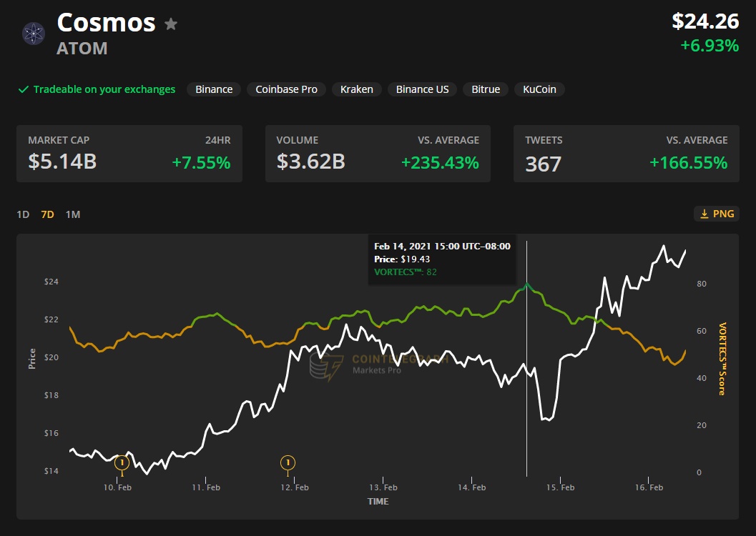Open the Binance exchange chip
756x536 pixels.
(214, 89)
